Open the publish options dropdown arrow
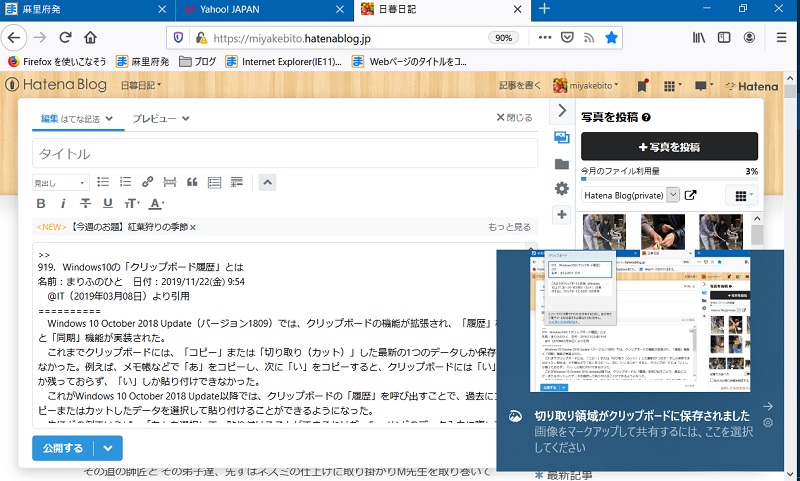800x481 pixels. [108, 448]
